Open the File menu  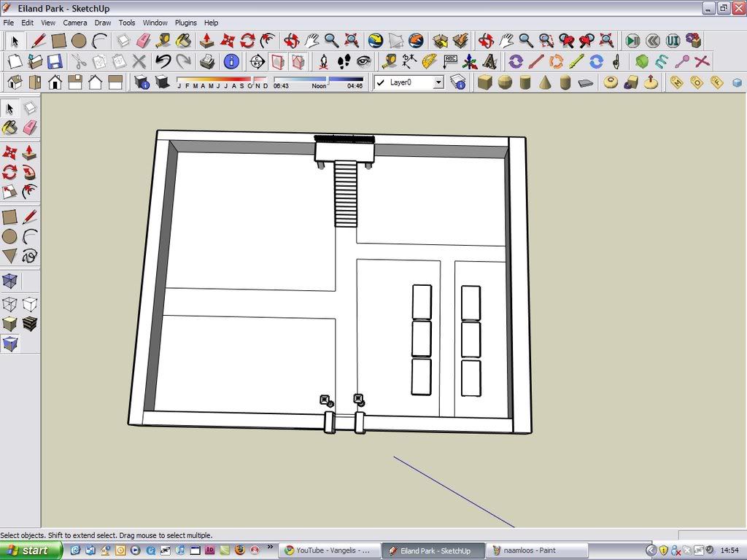9,23
